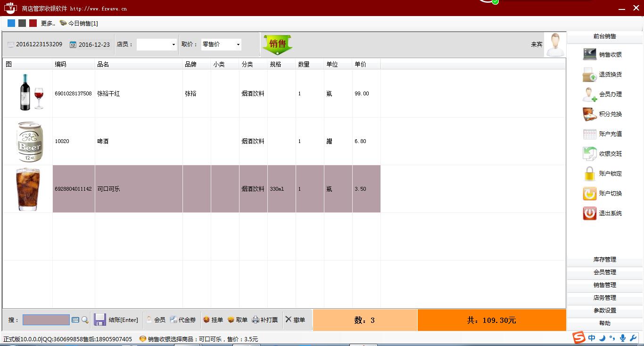Click 结账[Enter] to settle the bill
The image size is (644, 346).
[x=116, y=320]
